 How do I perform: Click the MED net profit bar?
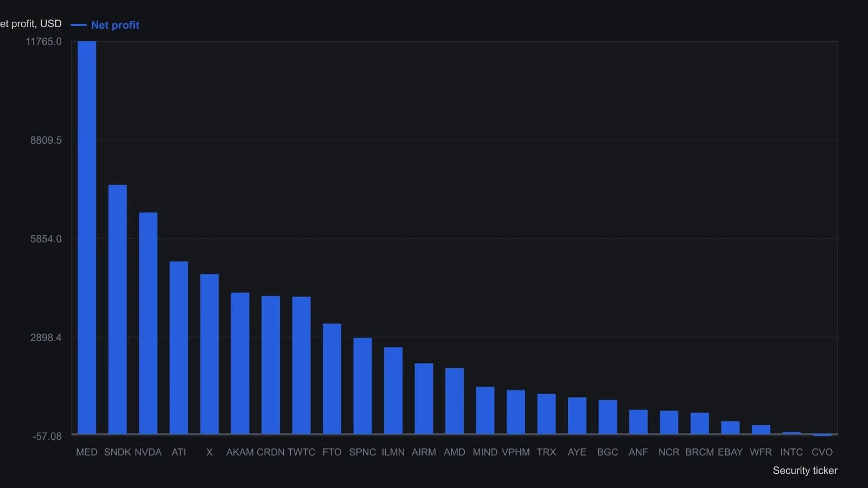click(87, 237)
